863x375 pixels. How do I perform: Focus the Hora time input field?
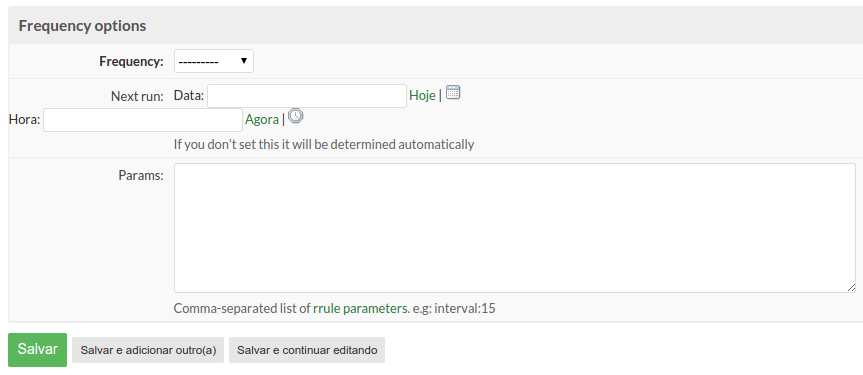coord(143,119)
